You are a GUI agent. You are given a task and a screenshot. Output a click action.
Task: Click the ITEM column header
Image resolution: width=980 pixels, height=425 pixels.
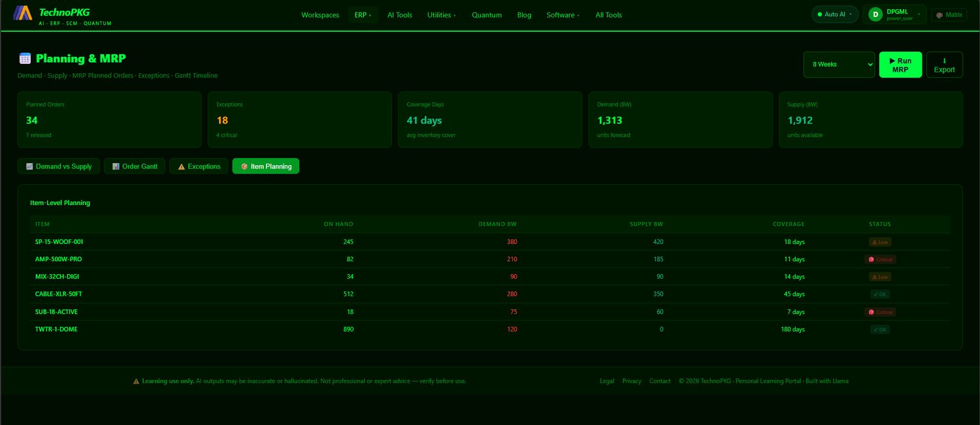tap(42, 224)
